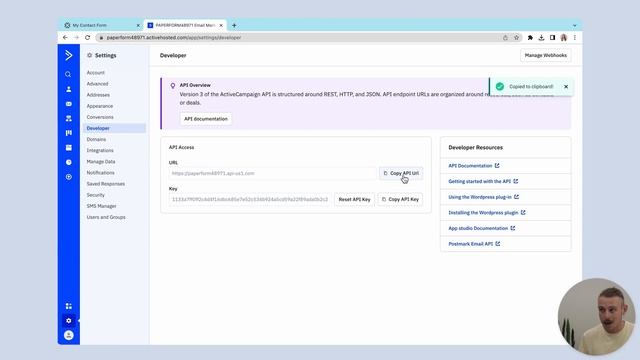Open search from the blue sidebar
This screenshot has height=360, width=640.
coord(68,74)
